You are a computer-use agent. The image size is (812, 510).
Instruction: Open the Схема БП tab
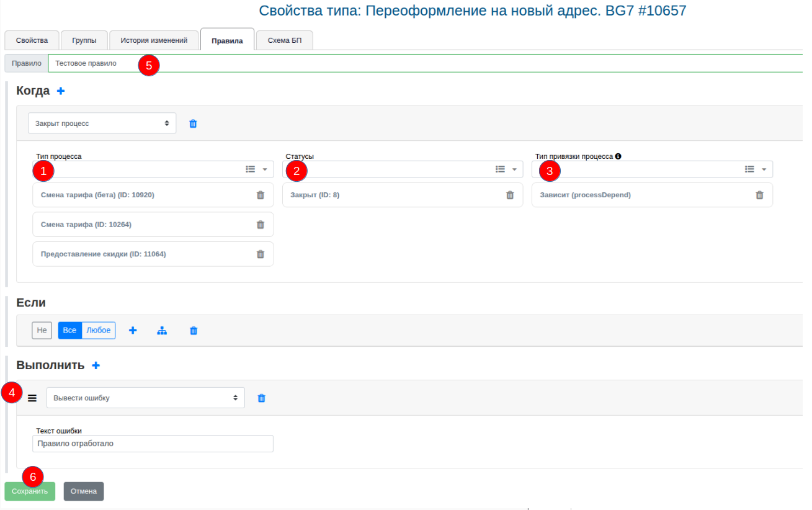[x=284, y=40]
